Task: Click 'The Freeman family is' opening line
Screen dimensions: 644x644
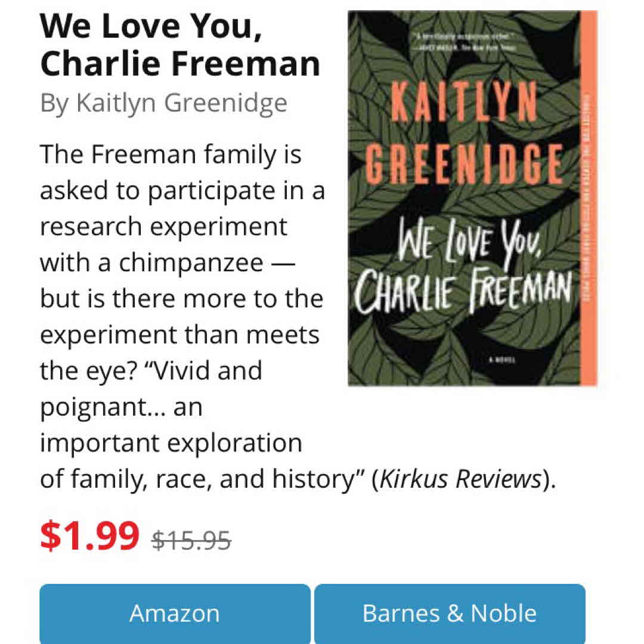Action: click(171, 155)
